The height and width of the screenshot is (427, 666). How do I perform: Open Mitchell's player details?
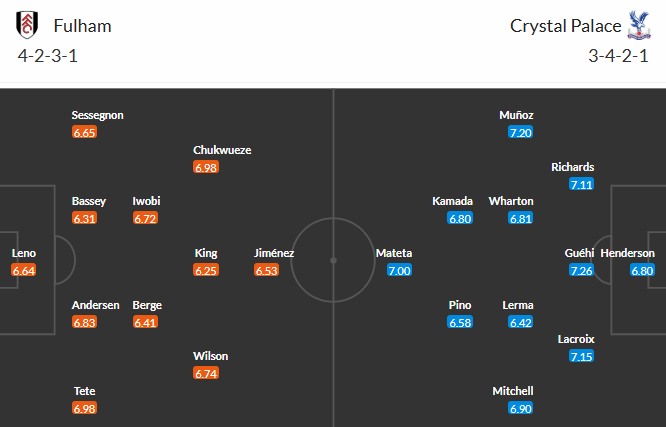tap(513, 391)
